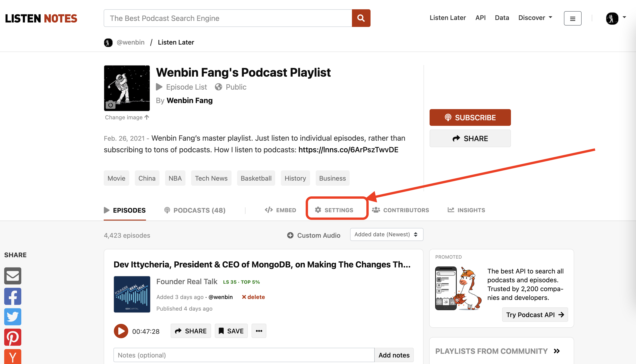The image size is (636, 364).
Task: Open MongoDB CEO episode title
Action: pyautogui.click(x=262, y=264)
